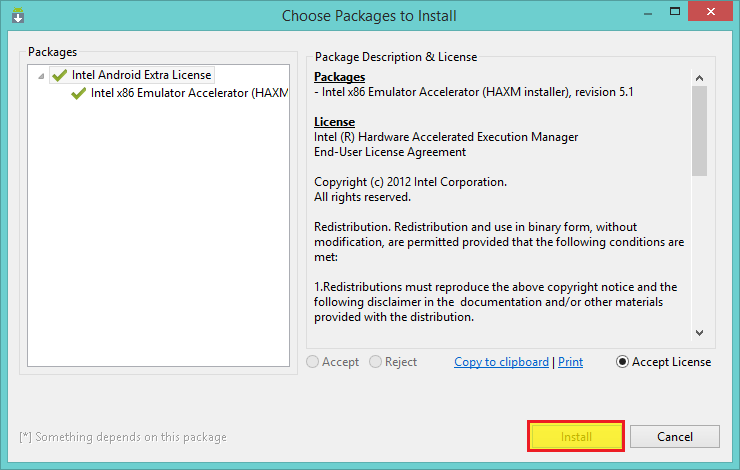Click green checkmark beside Intel Android Extra License
This screenshot has width=740, height=470.
click(x=59, y=75)
